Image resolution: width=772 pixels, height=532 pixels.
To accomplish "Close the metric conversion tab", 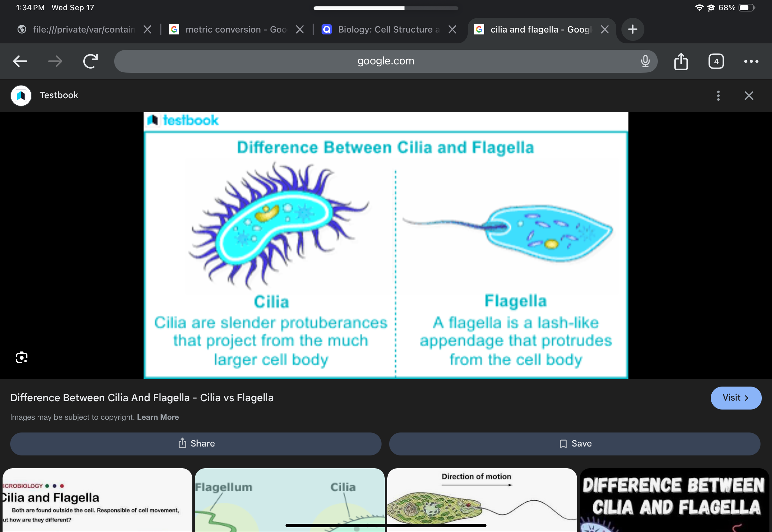I will coord(300,30).
